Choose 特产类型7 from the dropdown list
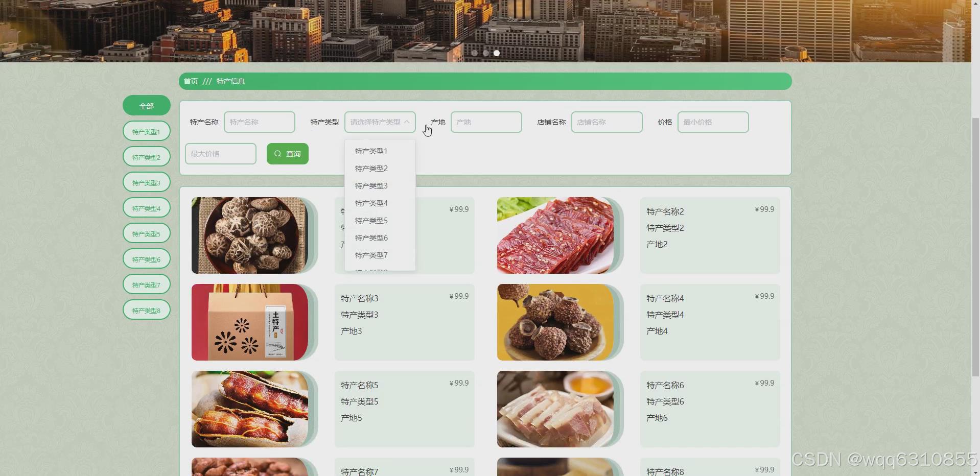This screenshot has width=980, height=476. coord(380,255)
